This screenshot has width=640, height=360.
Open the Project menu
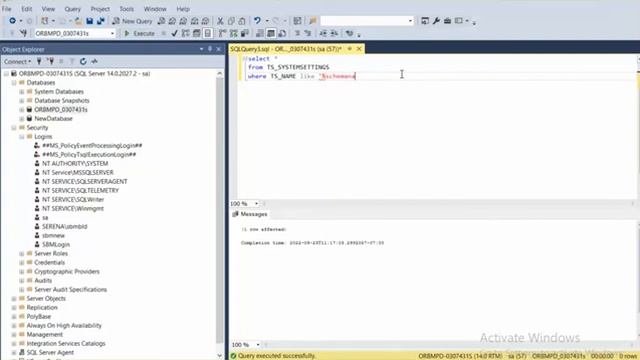[100, 9]
